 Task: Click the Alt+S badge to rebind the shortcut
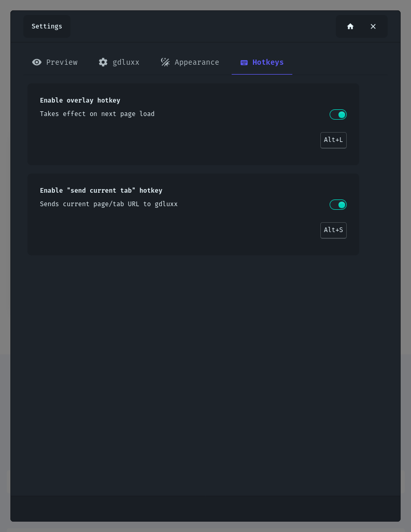click(x=333, y=230)
